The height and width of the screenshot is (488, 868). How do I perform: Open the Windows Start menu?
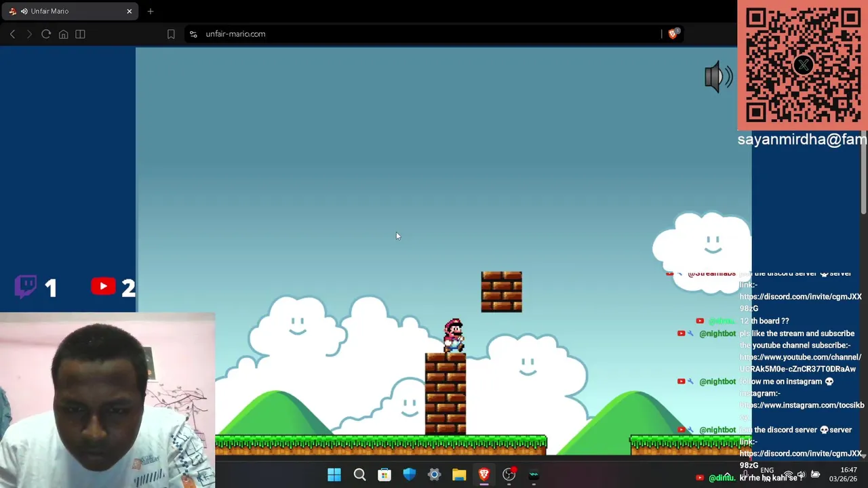pyautogui.click(x=334, y=475)
